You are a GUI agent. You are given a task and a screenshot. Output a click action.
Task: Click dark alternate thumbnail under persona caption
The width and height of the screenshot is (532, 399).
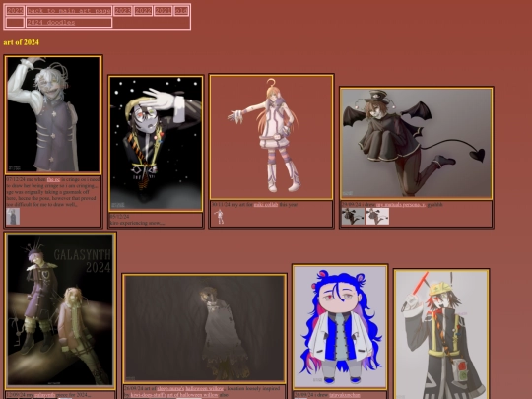(353, 217)
